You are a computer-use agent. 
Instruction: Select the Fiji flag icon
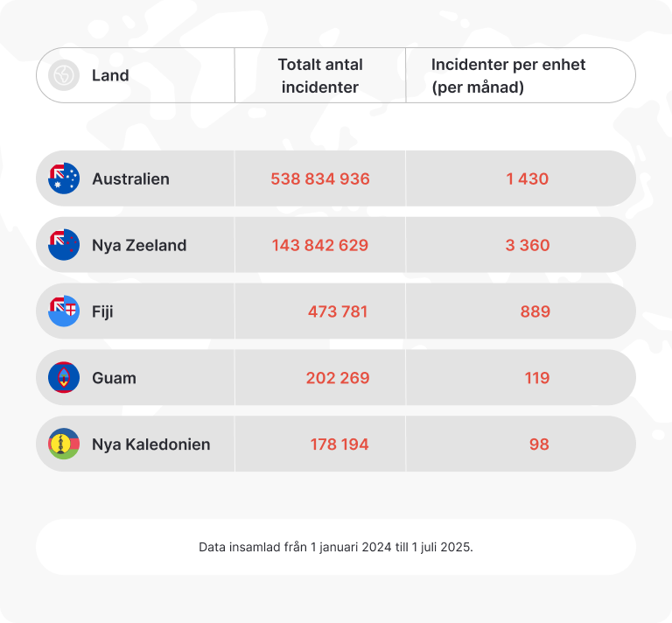click(64, 311)
